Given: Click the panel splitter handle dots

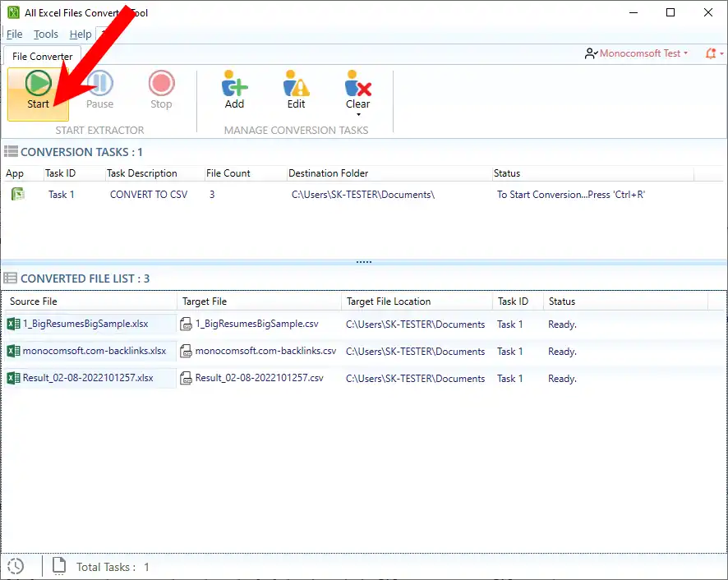Looking at the screenshot, I should (363, 262).
